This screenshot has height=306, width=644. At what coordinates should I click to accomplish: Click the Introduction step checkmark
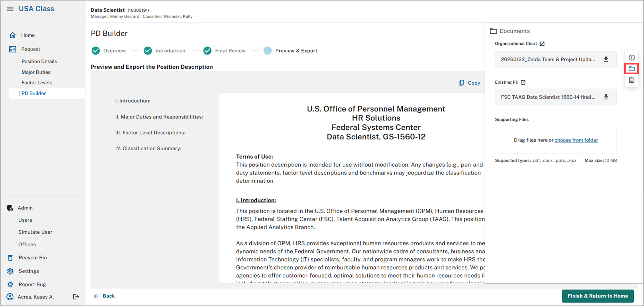[x=148, y=51]
